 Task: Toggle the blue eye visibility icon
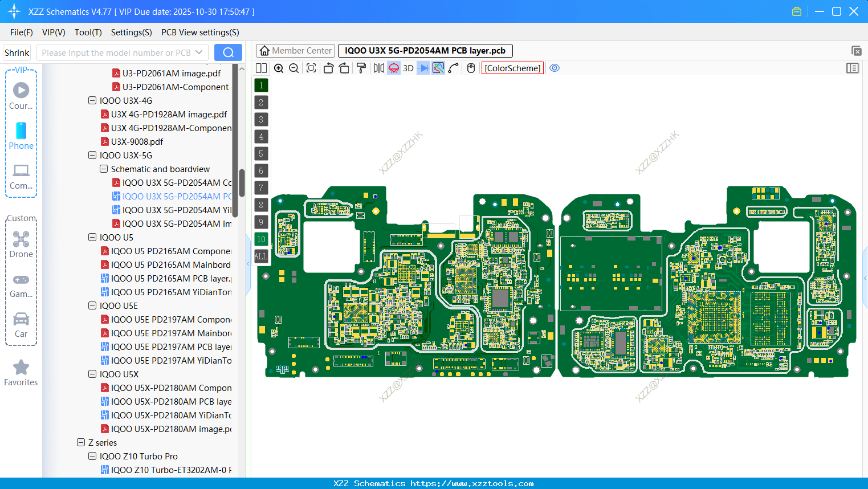click(x=554, y=68)
